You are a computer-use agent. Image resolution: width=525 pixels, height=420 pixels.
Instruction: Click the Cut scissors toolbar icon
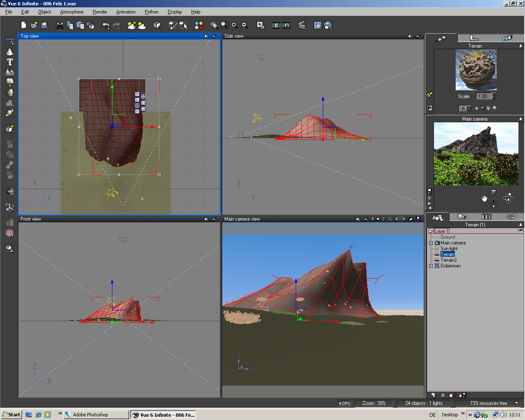click(60, 25)
